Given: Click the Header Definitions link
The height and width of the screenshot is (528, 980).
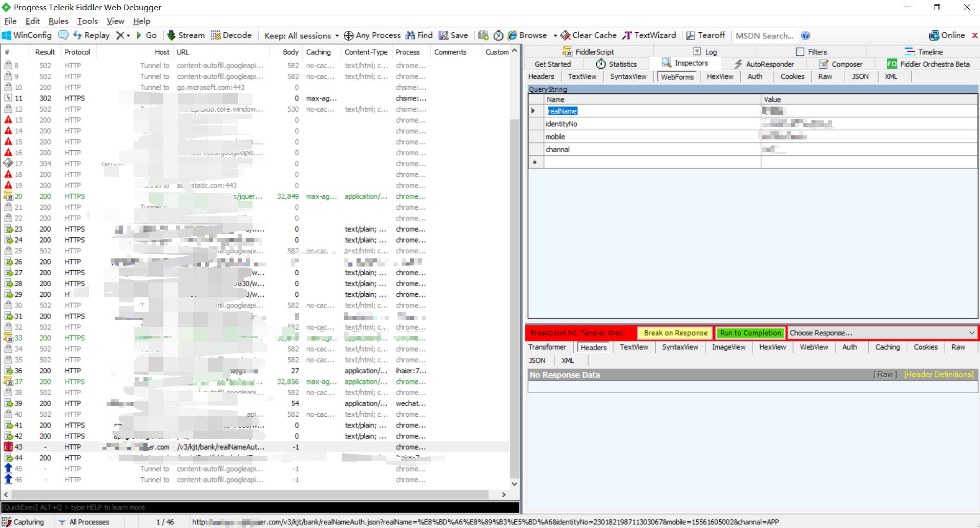Looking at the screenshot, I should click(x=939, y=375).
